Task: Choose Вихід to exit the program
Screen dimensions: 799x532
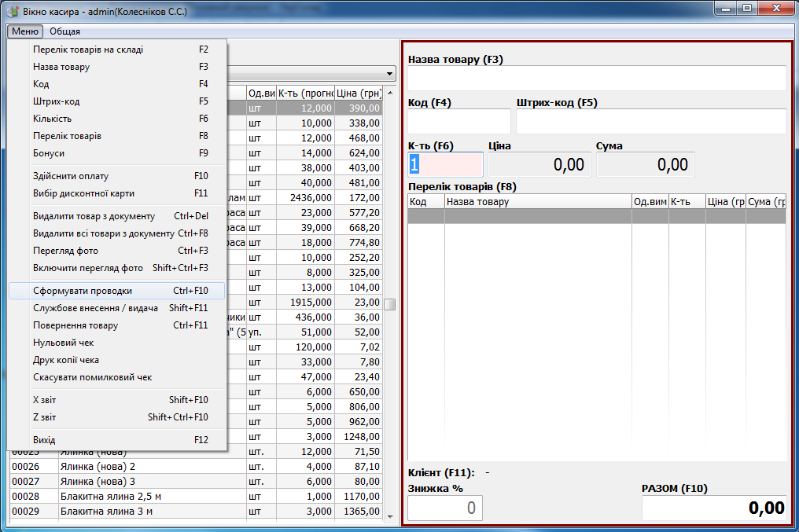Action: click(44, 440)
